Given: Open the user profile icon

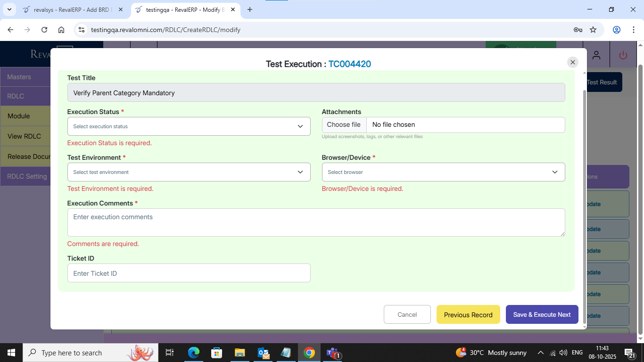Looking at the screenshot, I should (596, 55).
